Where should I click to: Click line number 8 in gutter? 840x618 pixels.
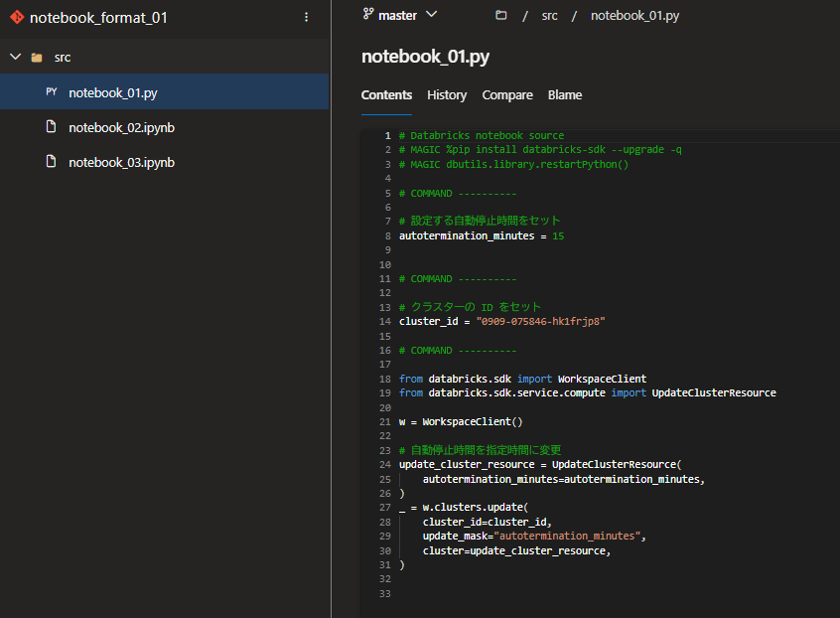(388, 235)
